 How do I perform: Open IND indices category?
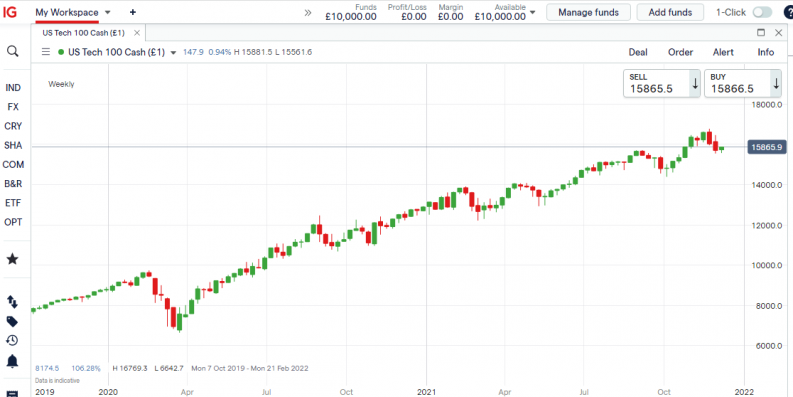(x=13, y=88)
